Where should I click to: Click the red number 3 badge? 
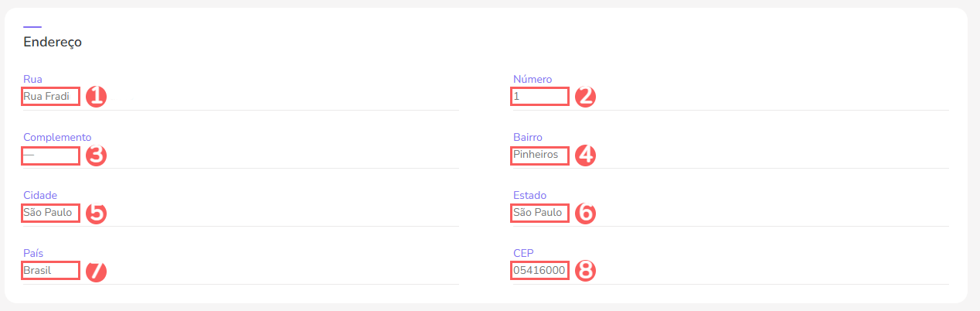coord(96,155)
